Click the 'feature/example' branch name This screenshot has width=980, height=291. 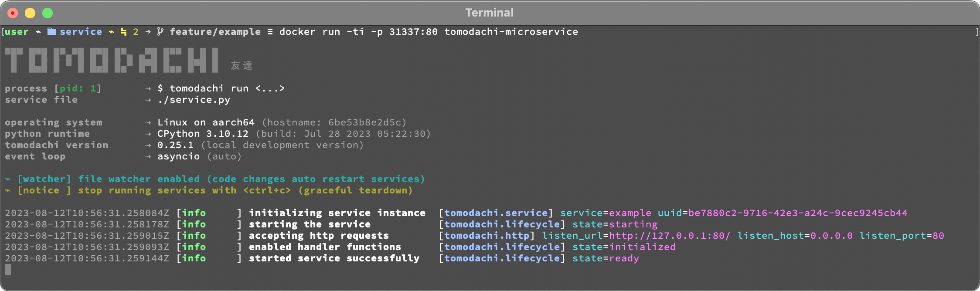[215, 32]
